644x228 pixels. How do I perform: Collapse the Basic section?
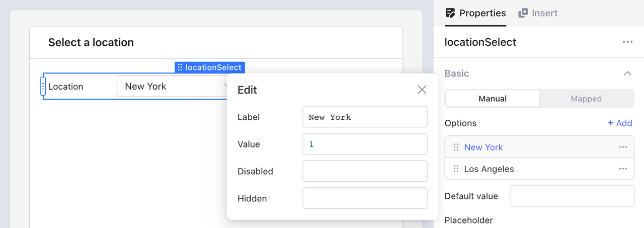click(627, 73)
